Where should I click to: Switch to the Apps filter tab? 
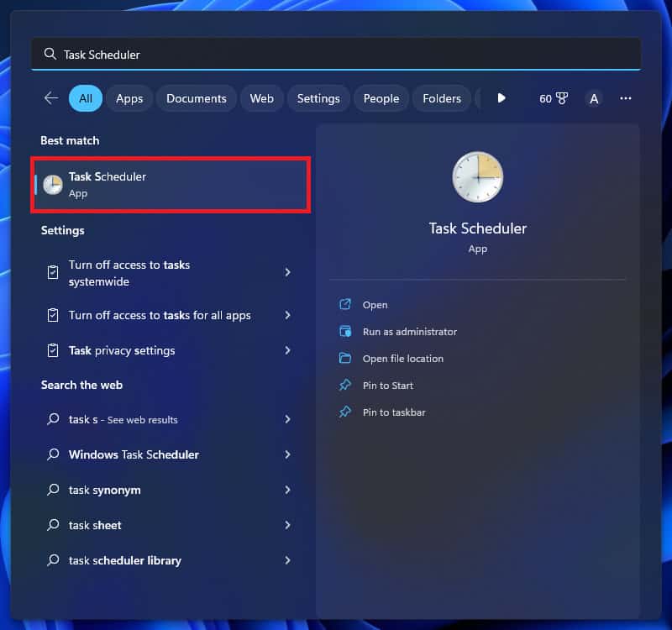(x=129, y=98)
